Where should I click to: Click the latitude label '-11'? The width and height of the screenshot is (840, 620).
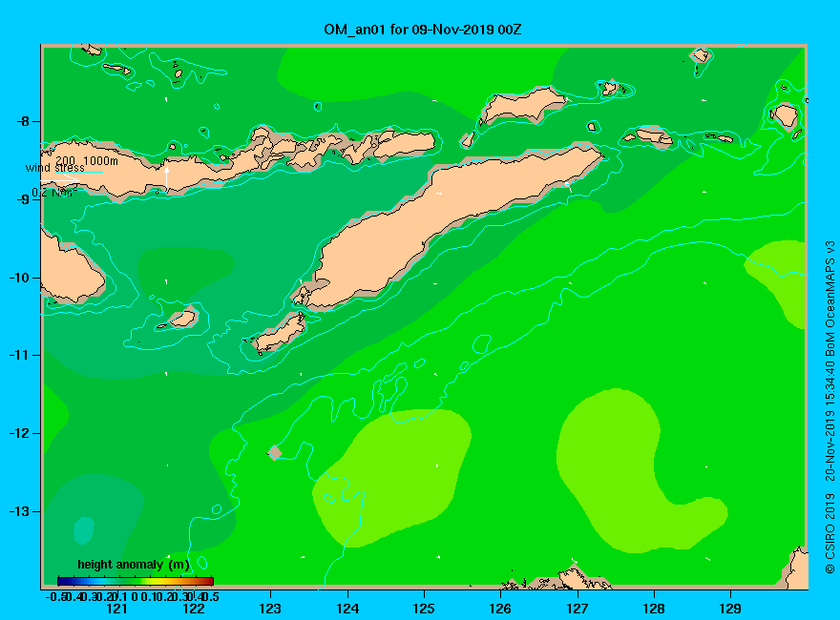click(19, 355)
